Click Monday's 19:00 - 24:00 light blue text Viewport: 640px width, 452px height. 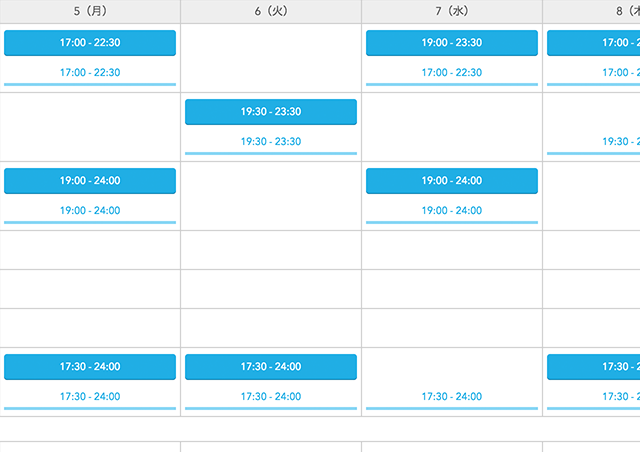tap(90, 211)
